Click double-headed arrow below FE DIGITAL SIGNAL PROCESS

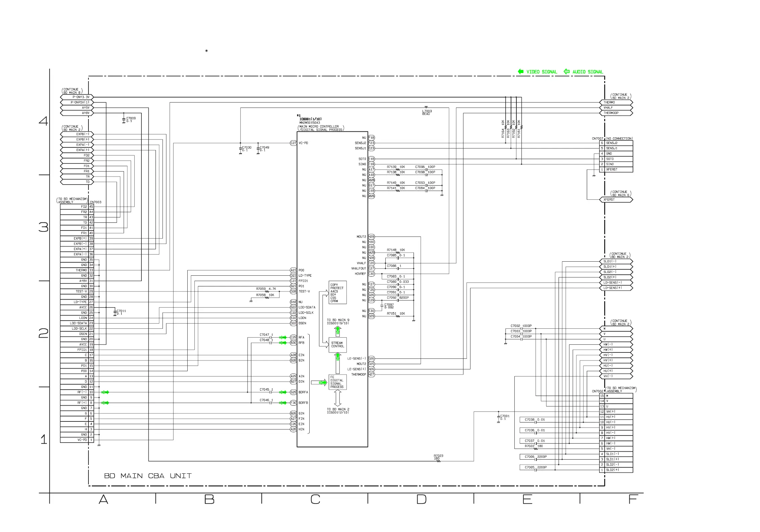tap(338, 398)
